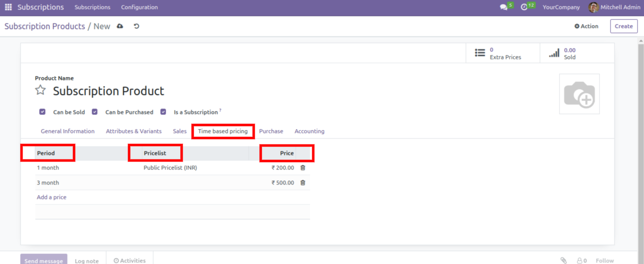Click the Add a price link

pyautogui.click(x=52, y=197)
